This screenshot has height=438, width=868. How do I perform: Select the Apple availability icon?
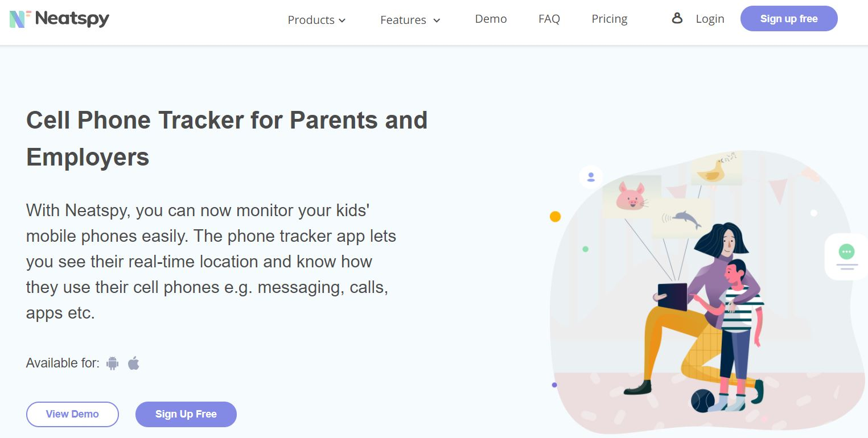133,362
